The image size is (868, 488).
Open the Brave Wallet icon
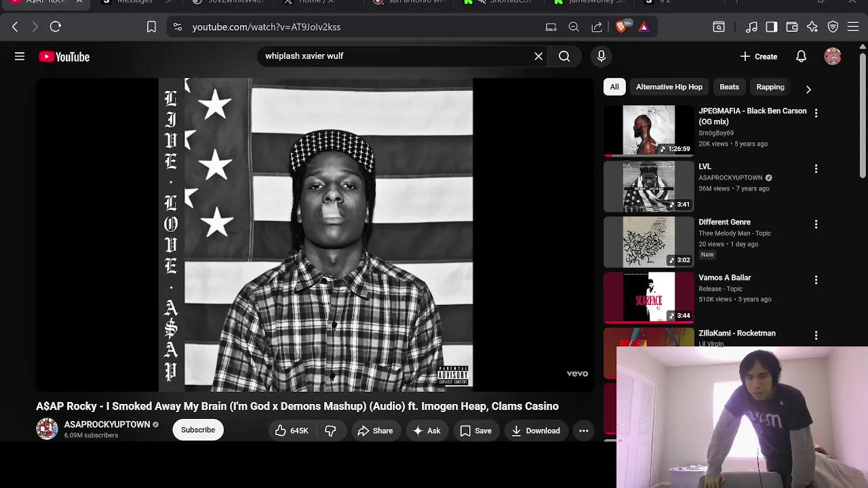pos(792,27)
